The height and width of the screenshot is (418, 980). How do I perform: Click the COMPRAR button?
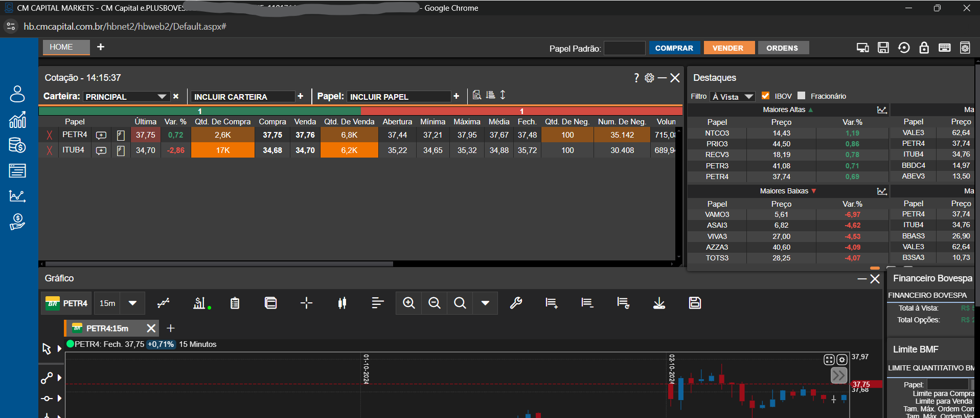[x=674, y=48]
